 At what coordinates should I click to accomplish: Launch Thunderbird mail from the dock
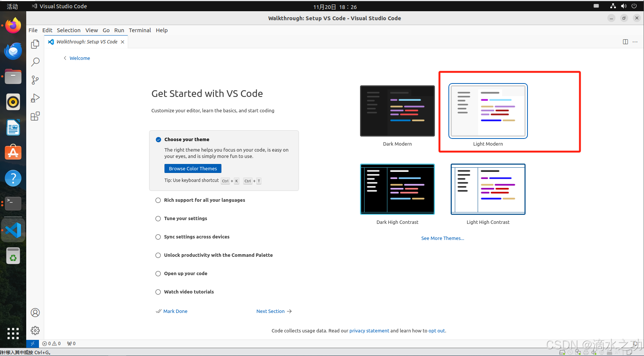[x=13, y=51]
